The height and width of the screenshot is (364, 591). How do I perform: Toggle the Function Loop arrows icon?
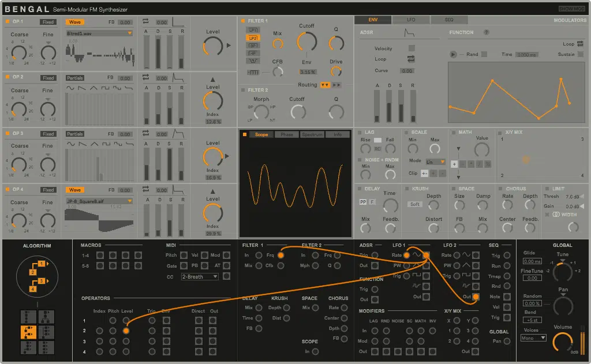(x=580, y=44)
